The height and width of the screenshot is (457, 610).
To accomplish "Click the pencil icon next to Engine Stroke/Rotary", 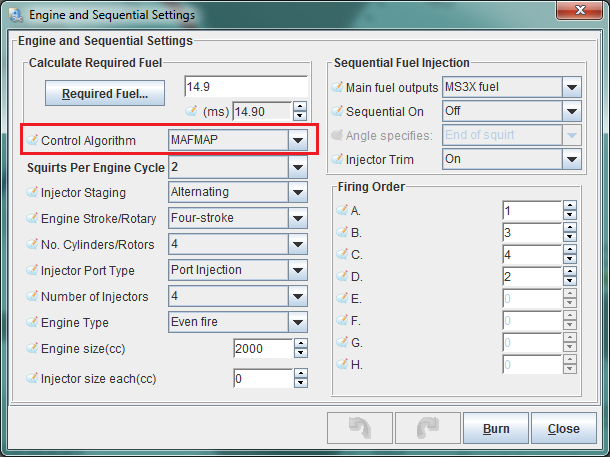I will coord(33,218).
